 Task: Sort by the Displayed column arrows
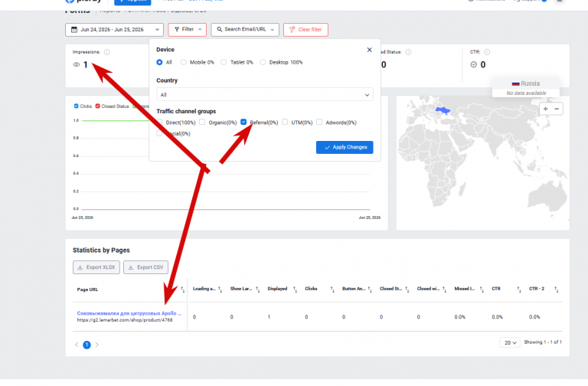pos(295,289)
